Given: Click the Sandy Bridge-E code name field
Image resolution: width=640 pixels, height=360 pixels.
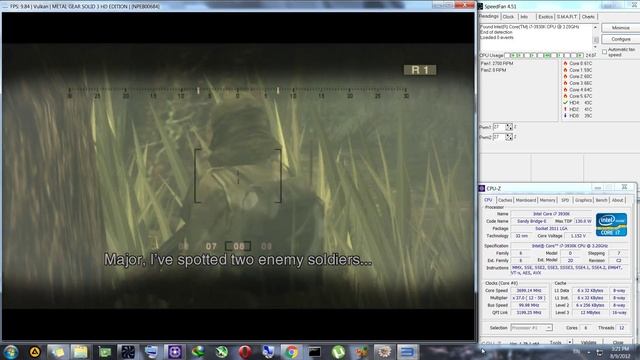Looking at the screenshot, I should click(531, 221).
